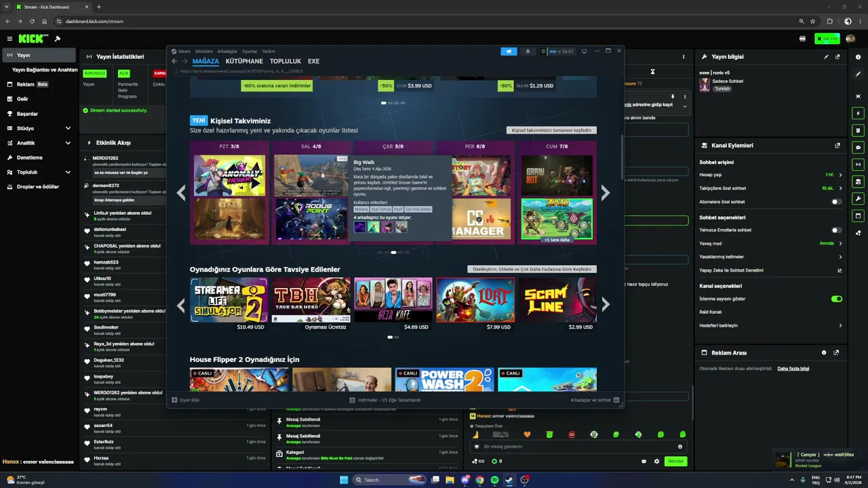Open the Görünüm menu in Steam

[x=204, y=52]
